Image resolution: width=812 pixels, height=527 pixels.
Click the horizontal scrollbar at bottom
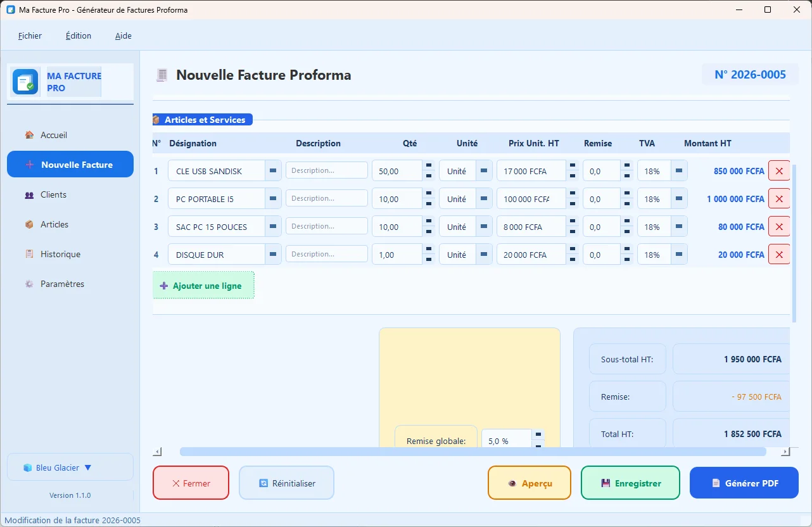pos(472,452)
